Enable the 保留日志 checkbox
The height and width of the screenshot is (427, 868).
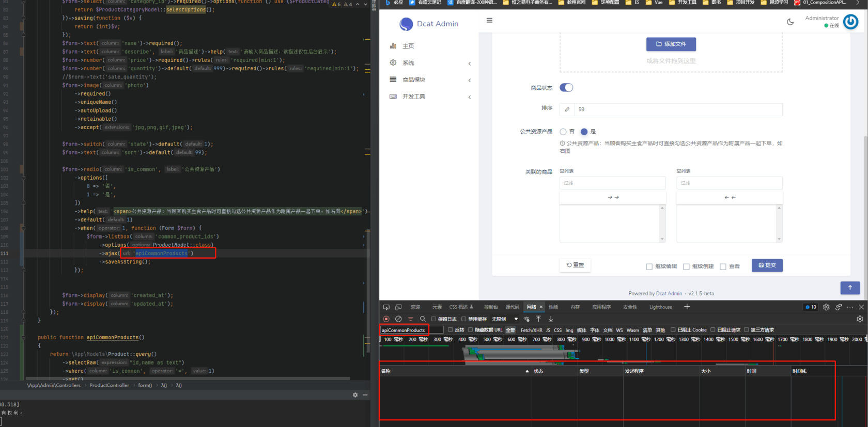tap(433, 319)
